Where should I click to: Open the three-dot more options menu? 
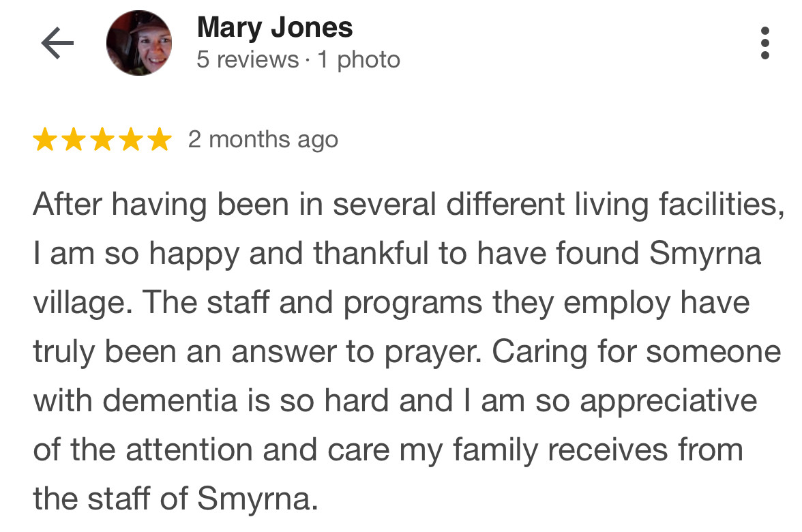[x=764, y=44]
